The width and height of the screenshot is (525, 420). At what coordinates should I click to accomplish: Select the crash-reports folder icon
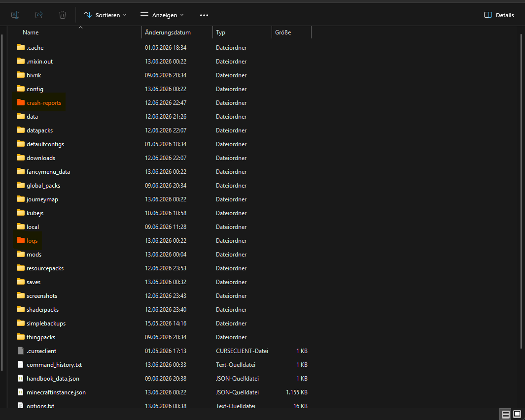21,102
